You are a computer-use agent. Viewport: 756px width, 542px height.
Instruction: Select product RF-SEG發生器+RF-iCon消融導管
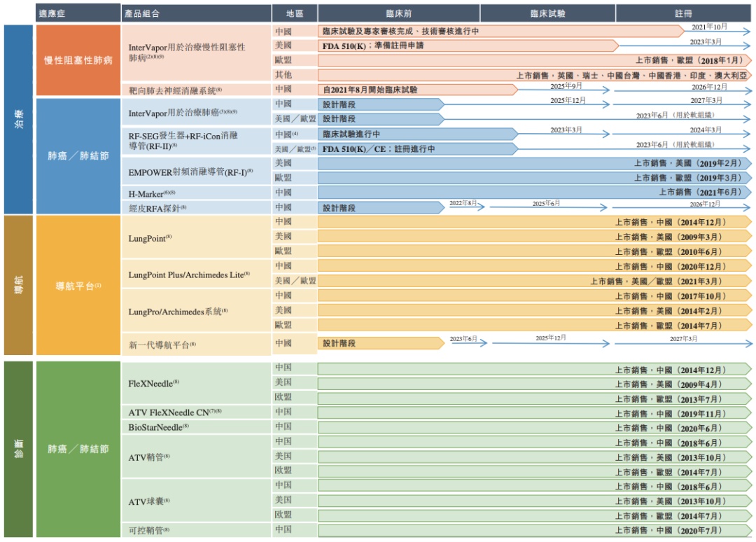[x=196, y=141]
